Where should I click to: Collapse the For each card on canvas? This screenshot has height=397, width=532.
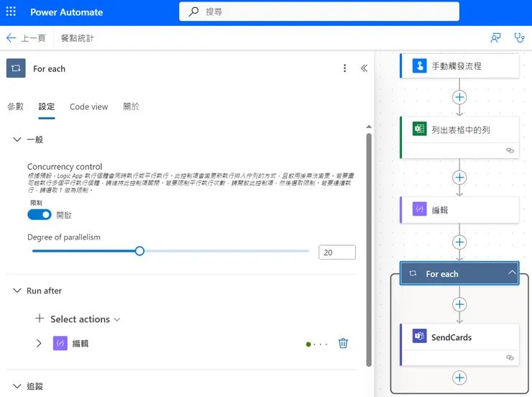coord(512,272)
